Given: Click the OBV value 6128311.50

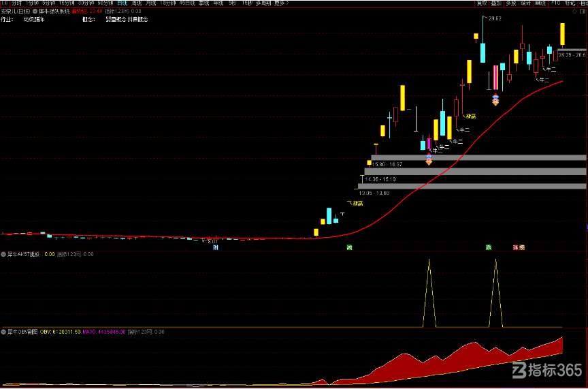Looking at the screenshot, I should pos(66,332).
